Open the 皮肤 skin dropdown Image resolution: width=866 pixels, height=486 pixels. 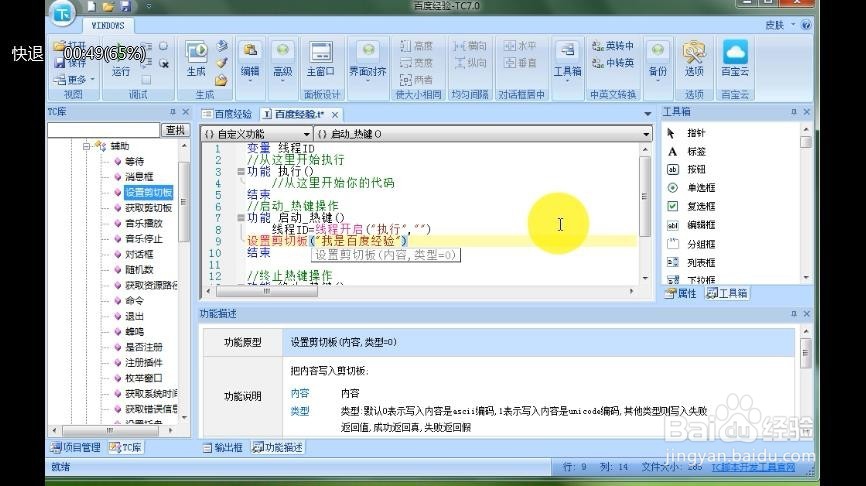780,25
